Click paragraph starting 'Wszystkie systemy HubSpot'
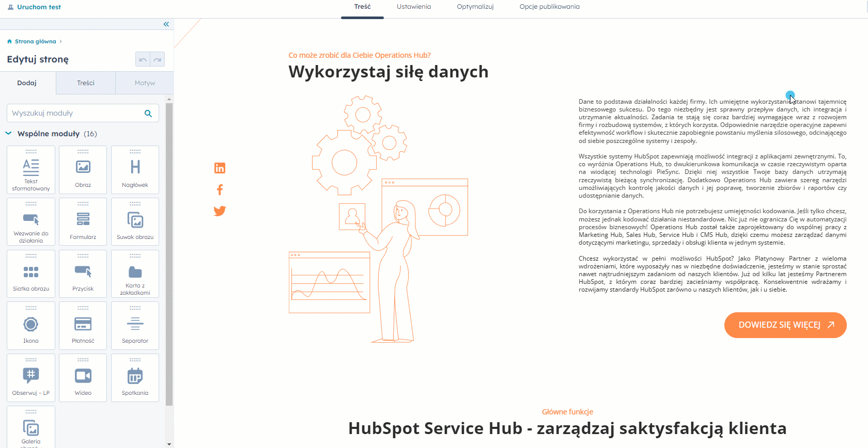 pos(712,176)
